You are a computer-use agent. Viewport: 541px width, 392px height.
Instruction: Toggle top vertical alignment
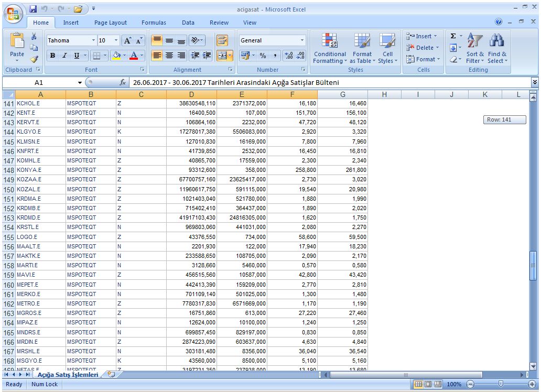point(157,40)
